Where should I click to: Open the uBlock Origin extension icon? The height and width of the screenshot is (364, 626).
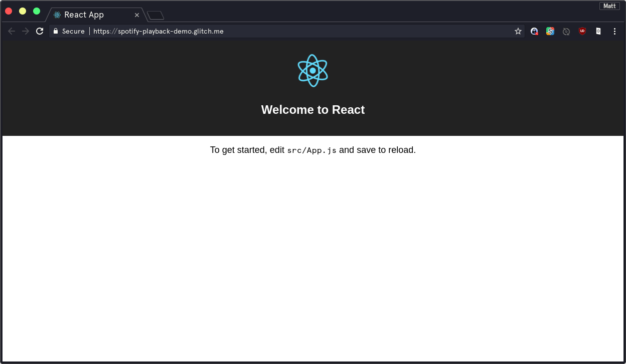pos(582,31)
